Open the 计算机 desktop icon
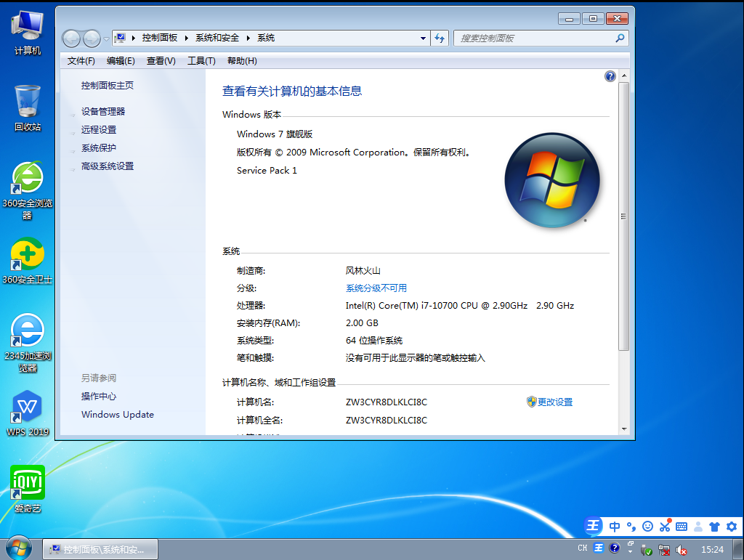The width and height of the screenshot is (744, 560). click(x=28, y=32)
